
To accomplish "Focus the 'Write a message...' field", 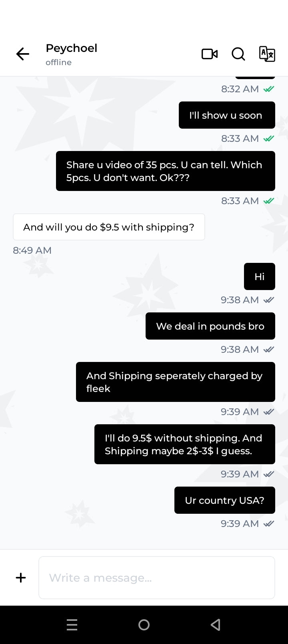I will [157, 578].
